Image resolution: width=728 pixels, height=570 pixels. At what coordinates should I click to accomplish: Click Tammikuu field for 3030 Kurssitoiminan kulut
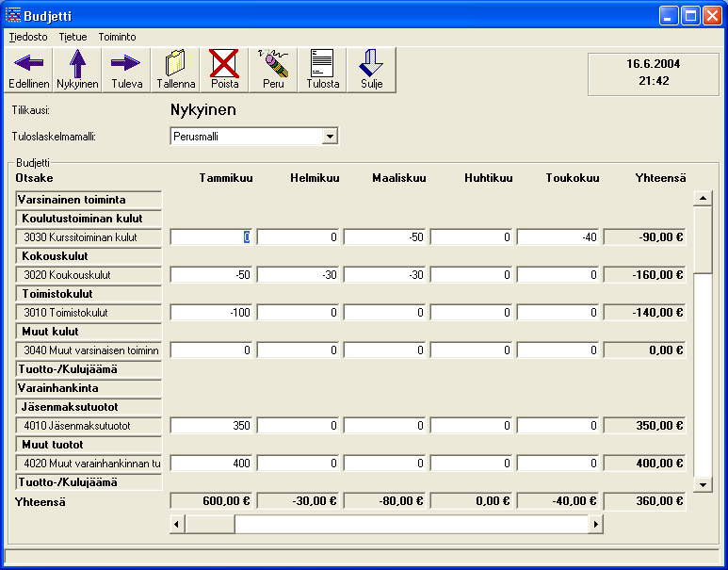pos(211,237)
